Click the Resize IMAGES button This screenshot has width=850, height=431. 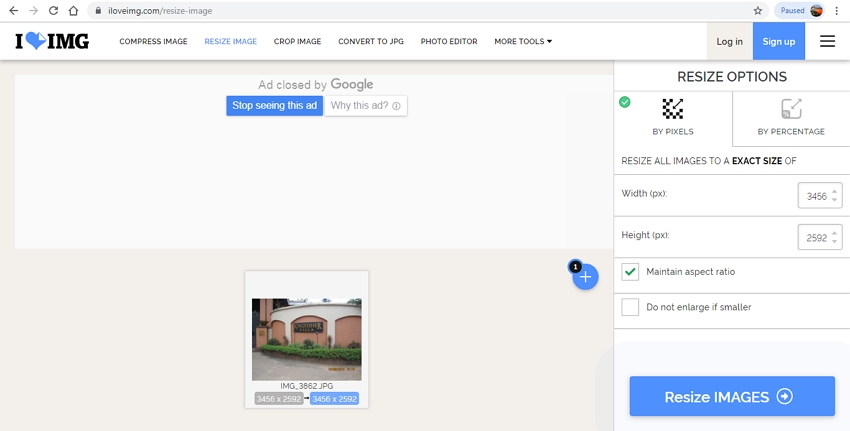[732, 396]
